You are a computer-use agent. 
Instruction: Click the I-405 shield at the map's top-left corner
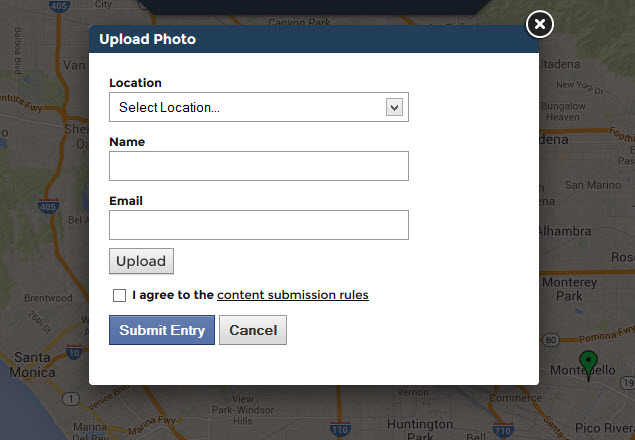point(59,6)
